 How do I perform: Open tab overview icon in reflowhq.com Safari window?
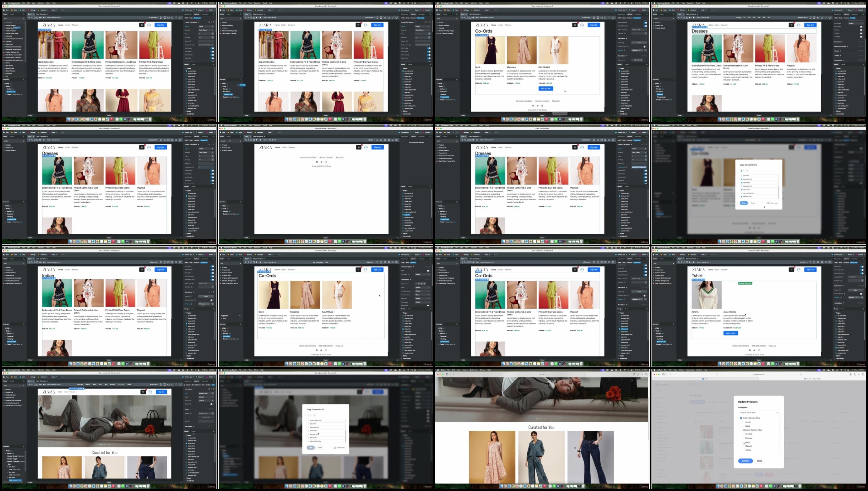[863, 374]
